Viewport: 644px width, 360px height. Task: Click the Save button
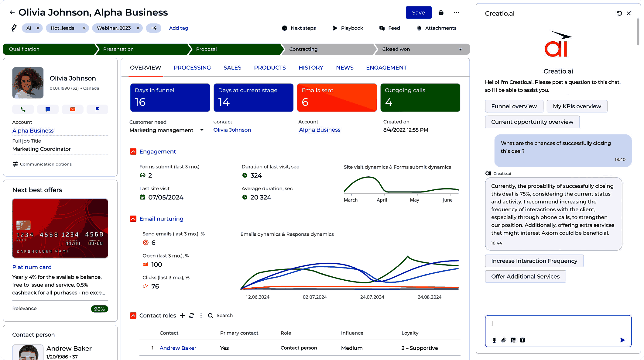point(418,12)
